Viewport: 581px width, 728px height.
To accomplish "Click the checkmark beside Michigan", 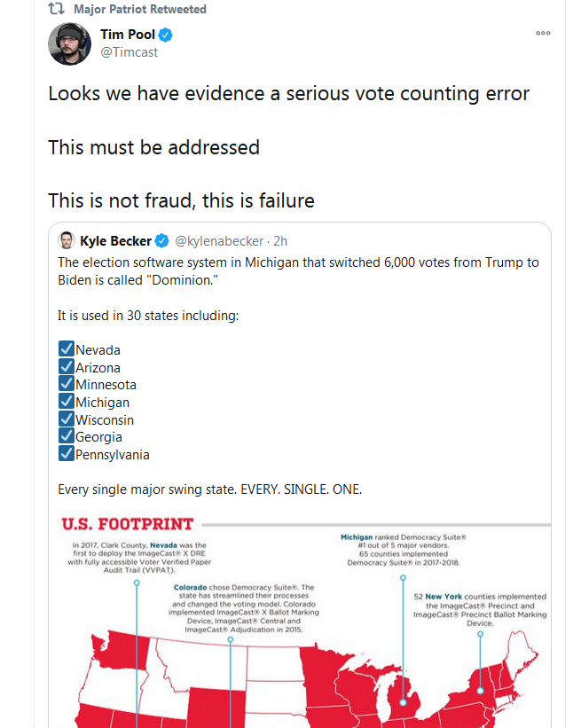I will 66,402.
